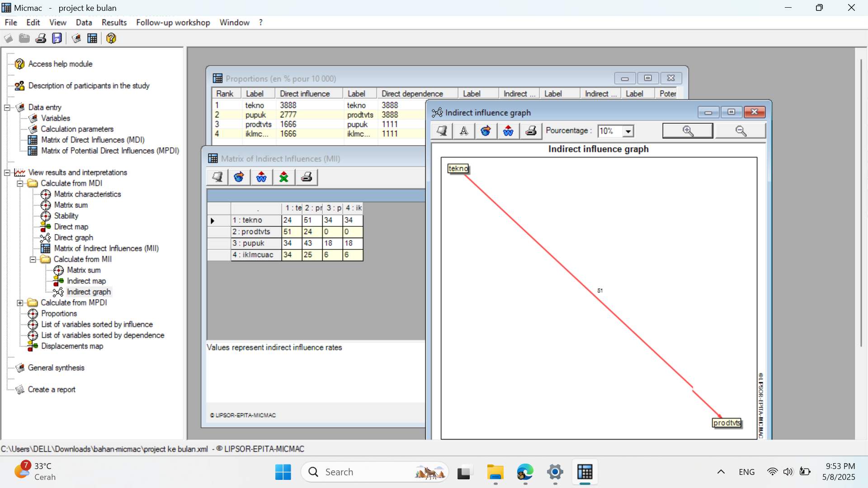Click the printer icon in main toolbar
868x488 pixels.
click(41, 38)
